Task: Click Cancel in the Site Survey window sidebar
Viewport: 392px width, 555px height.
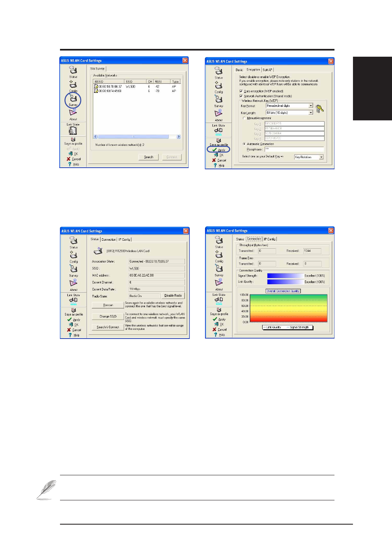Action: point(74,159)
